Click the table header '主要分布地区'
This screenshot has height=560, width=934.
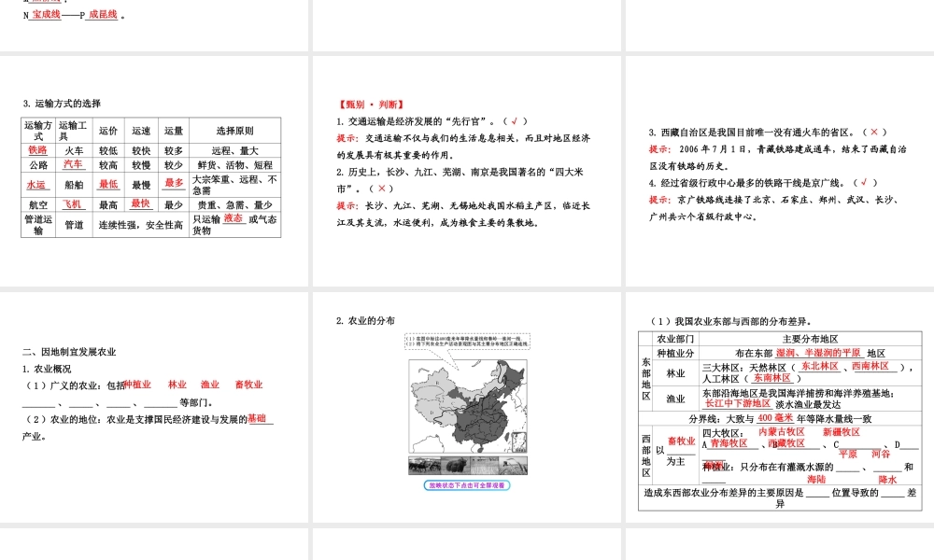(810, 339)
